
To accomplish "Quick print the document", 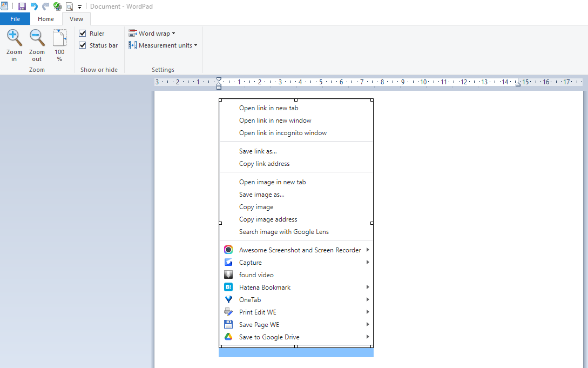I will (x=57, y=6).
